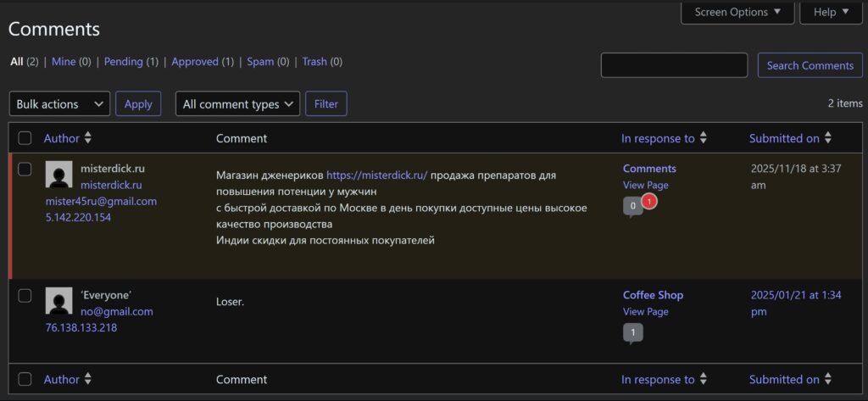Open the IP address 5.142.220.154 link
This screenshot has height=401, width=868.
point(78,217)
